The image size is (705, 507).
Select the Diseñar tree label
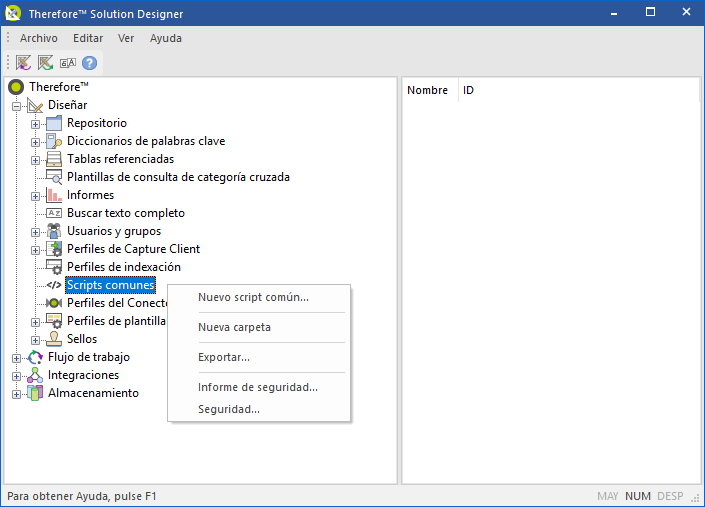[67, 105]
